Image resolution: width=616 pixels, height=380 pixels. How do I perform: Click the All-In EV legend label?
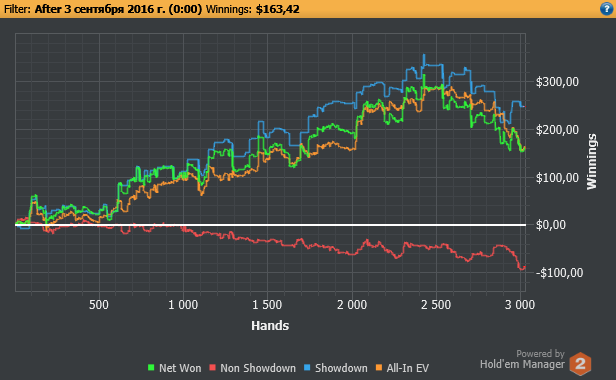pos(407,368)
